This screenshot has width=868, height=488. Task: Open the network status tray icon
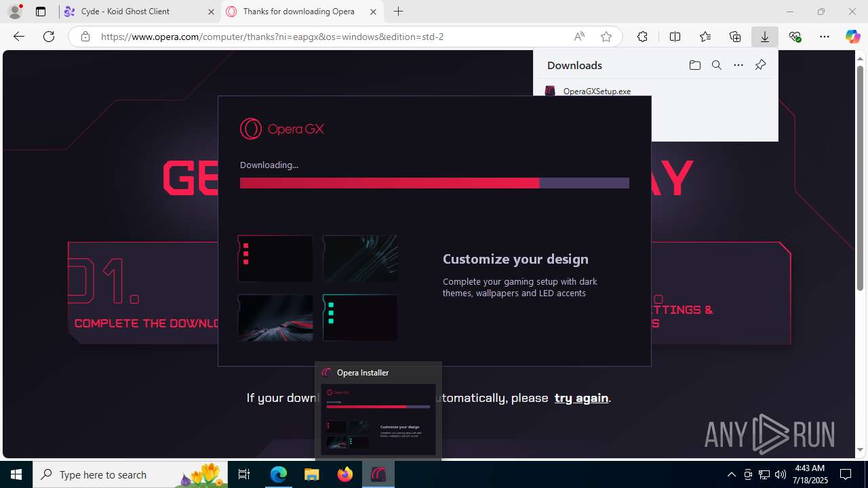764,474
